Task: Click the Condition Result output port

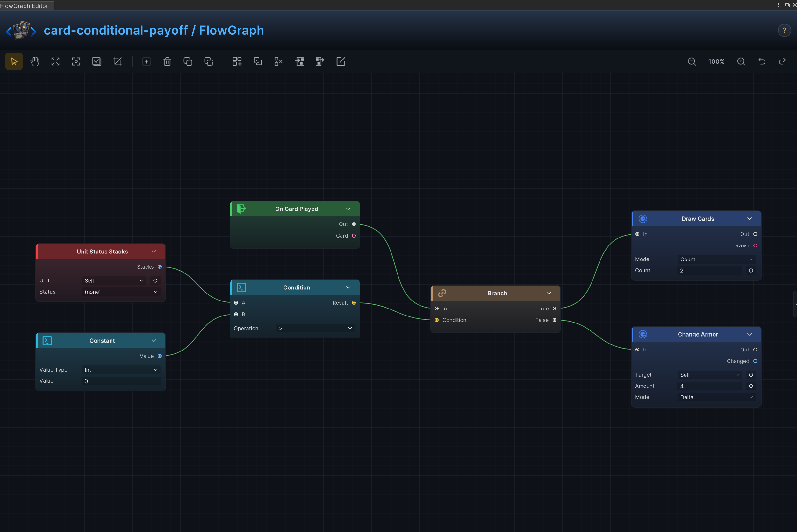Action: (x=354, y=303)
